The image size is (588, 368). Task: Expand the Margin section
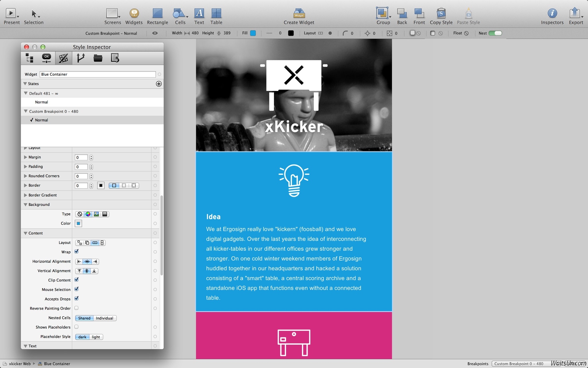click(26, 157)
